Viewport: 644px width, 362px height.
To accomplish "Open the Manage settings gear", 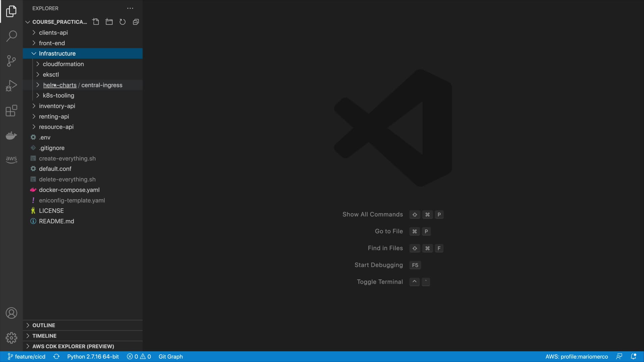I will [11, 338].
